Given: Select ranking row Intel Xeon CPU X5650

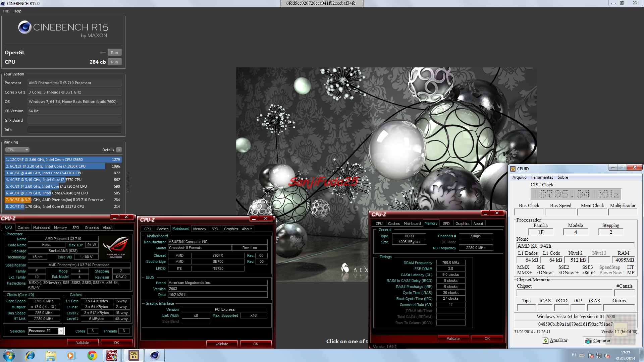Looking at the screenshot, I should [63, 160].
